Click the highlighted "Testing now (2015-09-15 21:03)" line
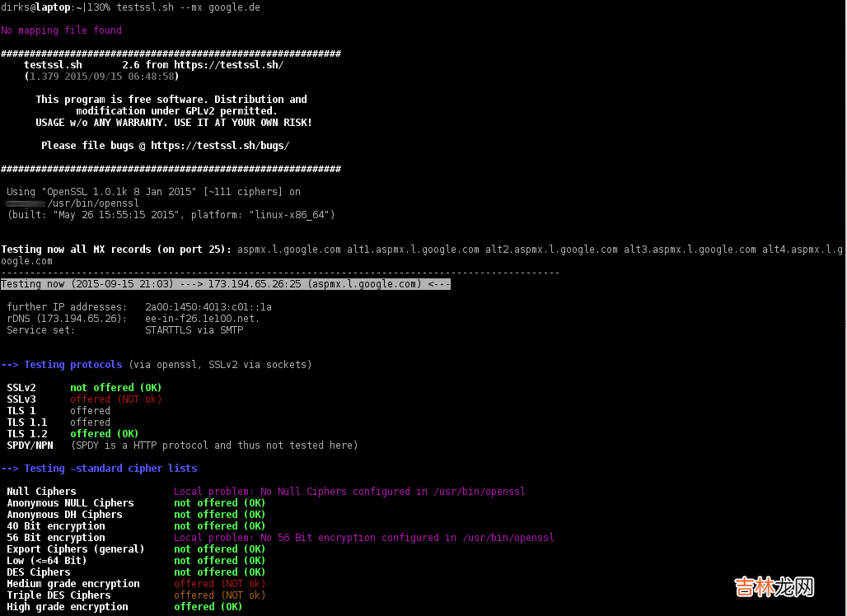The width and height of the screenshot is (847, 616). (x=225, y=284)
